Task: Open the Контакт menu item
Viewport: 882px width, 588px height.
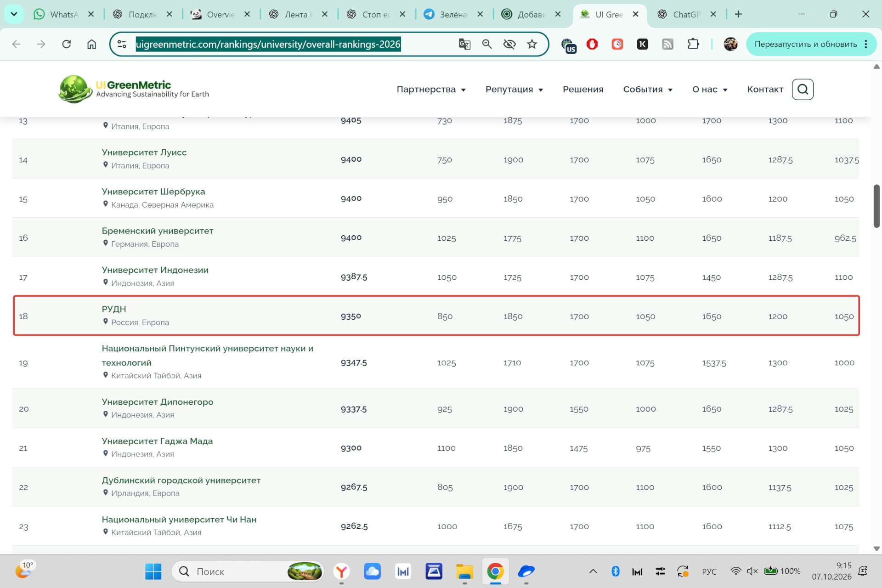Action: pyautogui.click(x=765, y=89)
